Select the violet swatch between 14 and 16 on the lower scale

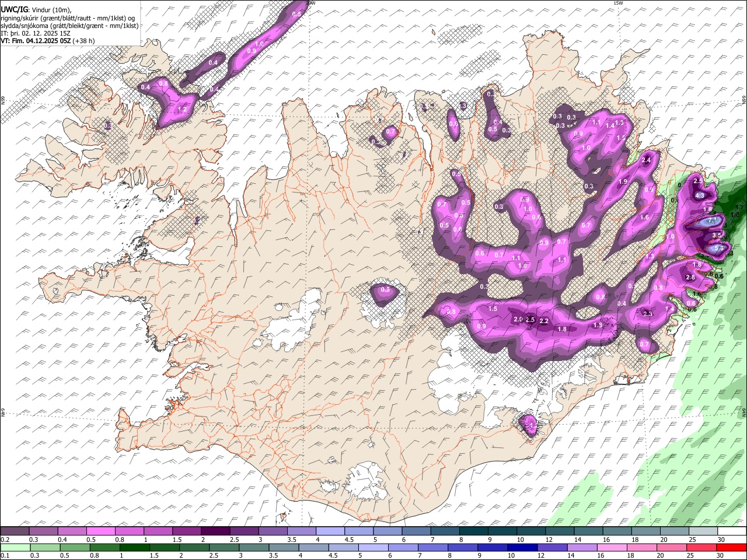click(x=581, y=547)
